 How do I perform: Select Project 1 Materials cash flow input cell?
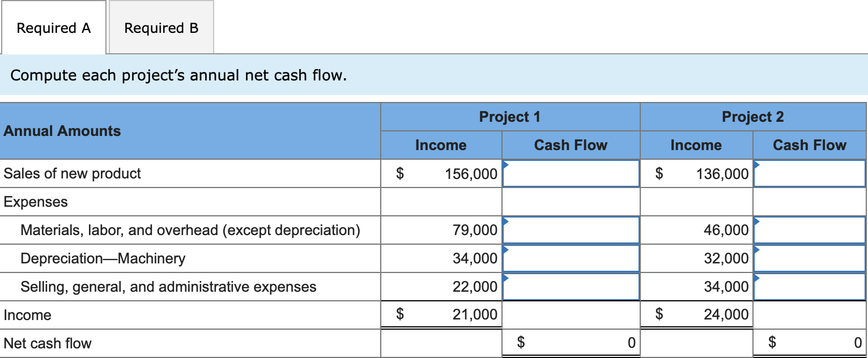point(571,230)
